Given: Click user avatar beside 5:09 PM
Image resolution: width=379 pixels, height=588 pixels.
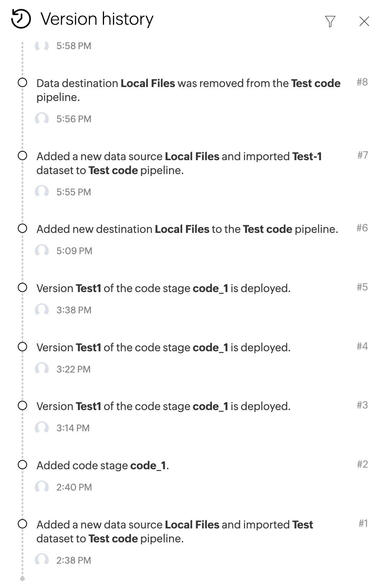Looking at the screenshot, I should click(42, 251).
